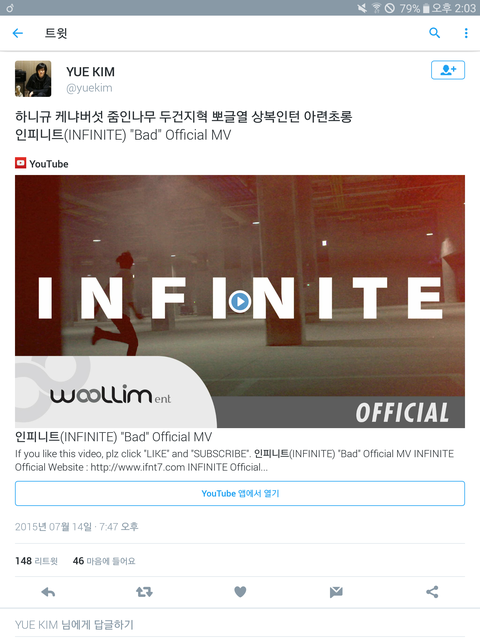
Task: Open the three-dot overflow menu
Action: click(x=466, y=33)
